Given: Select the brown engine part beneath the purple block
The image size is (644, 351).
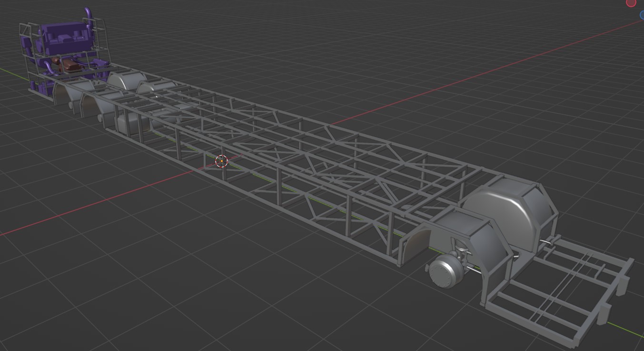Looking at the screenshot, I should 70,66.
